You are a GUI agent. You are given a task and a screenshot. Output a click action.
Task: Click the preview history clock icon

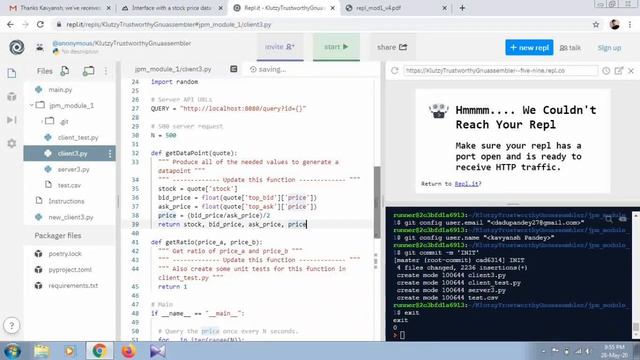[606, 71]
